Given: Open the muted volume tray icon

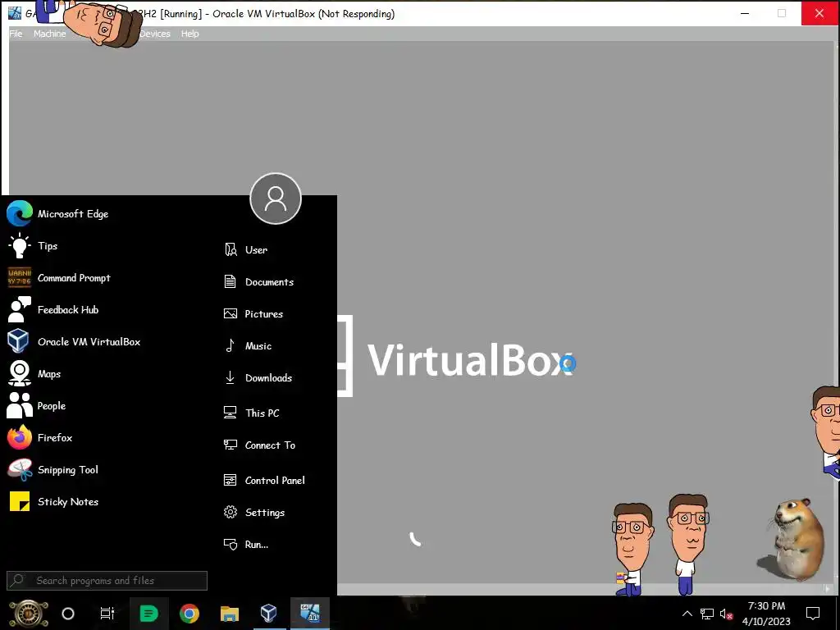Looking at the screenshot, I should pyautogui.click(x=727, y=614).
